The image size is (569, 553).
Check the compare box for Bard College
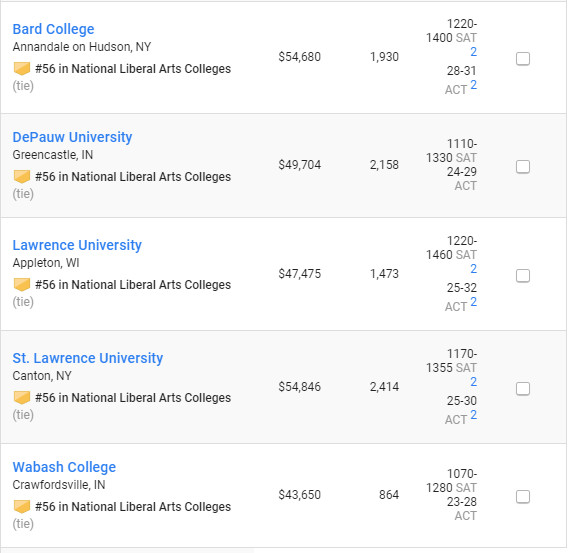pos(523,58)
